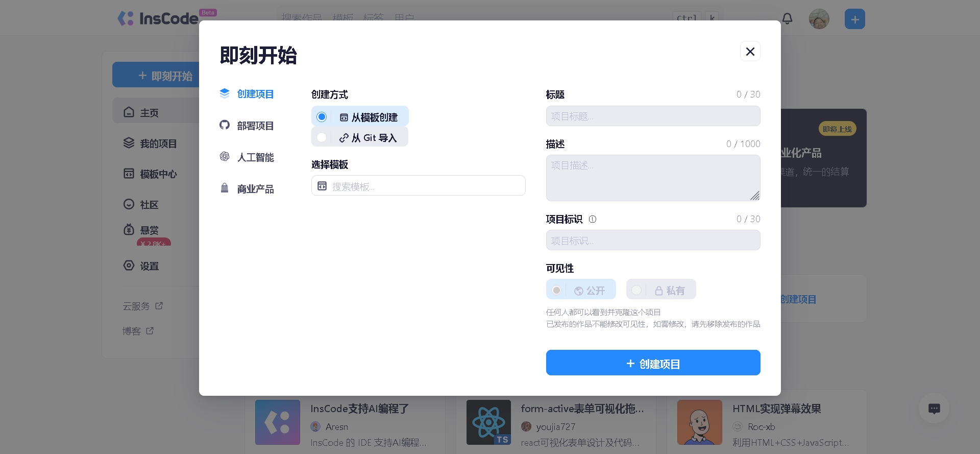980x454 pixels.
Task: Go to the 商业产品 tab
Action: [x=247, y=189]
